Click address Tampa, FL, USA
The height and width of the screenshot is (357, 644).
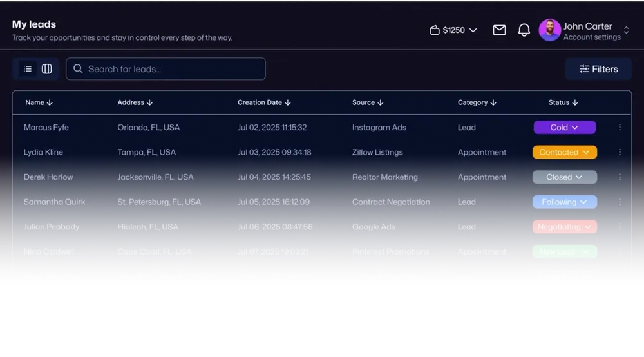pyautogui.click(x=146, y=152)
